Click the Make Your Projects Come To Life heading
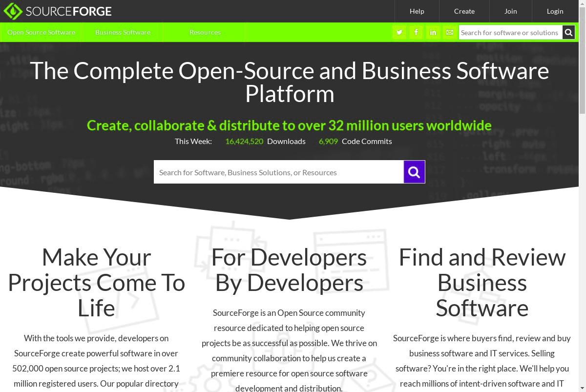The height and width of the screenshot is (392, 586). tap(96, 283)
